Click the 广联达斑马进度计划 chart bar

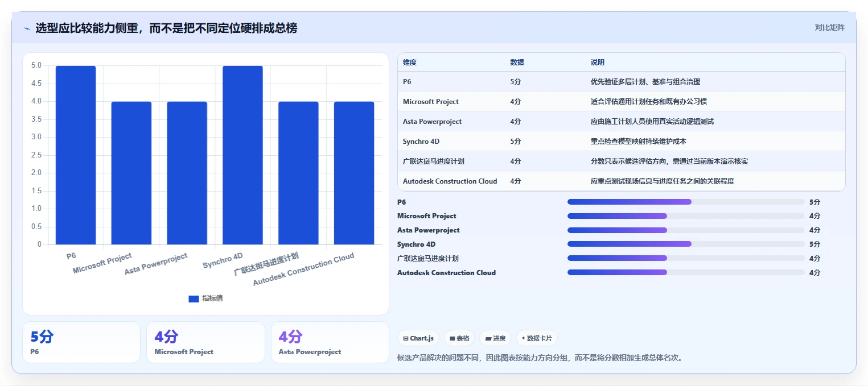(298, 173)
